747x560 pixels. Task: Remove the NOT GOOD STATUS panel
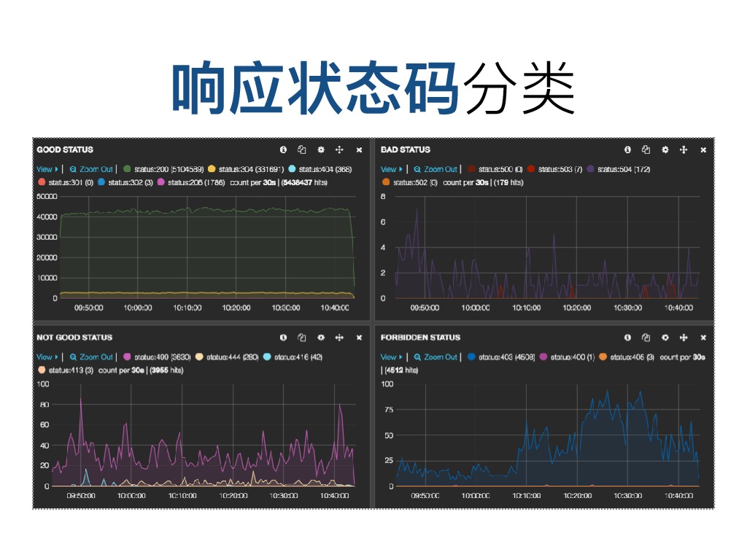(x=359, y=338)
